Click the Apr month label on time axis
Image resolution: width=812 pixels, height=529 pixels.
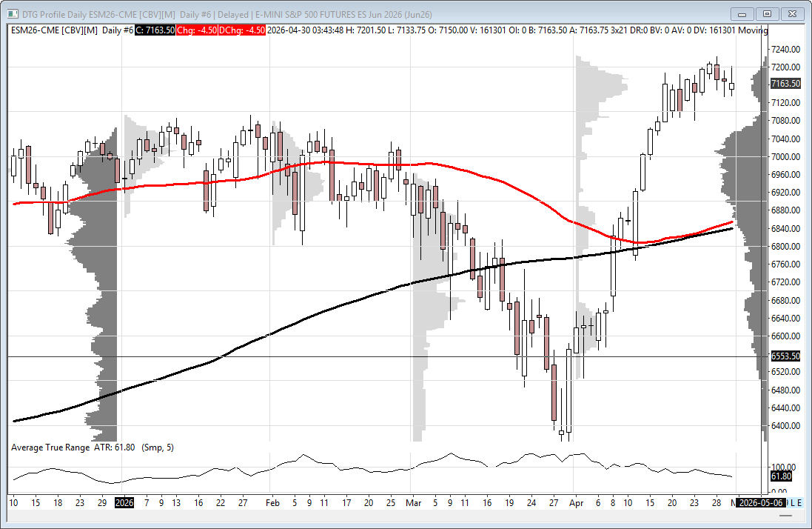click(576, 502)
